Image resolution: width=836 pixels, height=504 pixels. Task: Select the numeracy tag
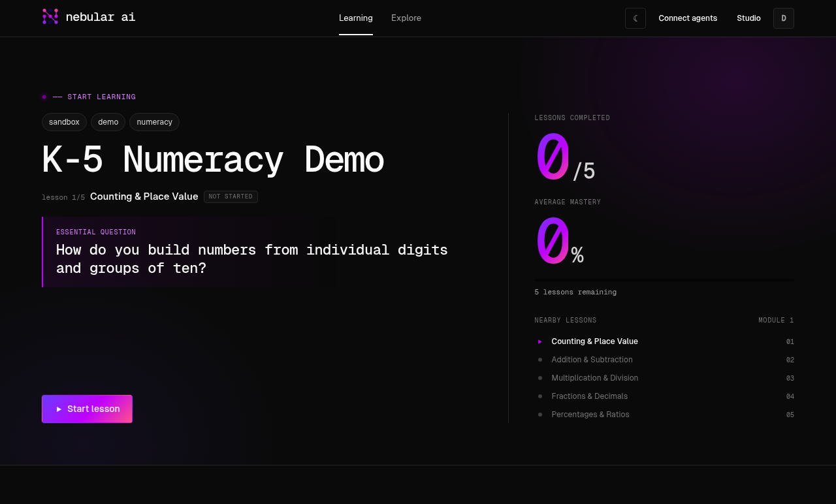click(154, 122)
